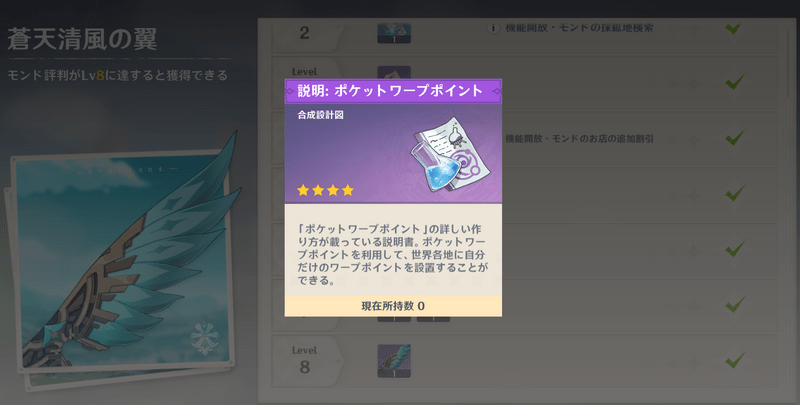Click the flask and blueprint item icon
The height and width of the screenshot is (405, 800).
[x=450, y=155]
